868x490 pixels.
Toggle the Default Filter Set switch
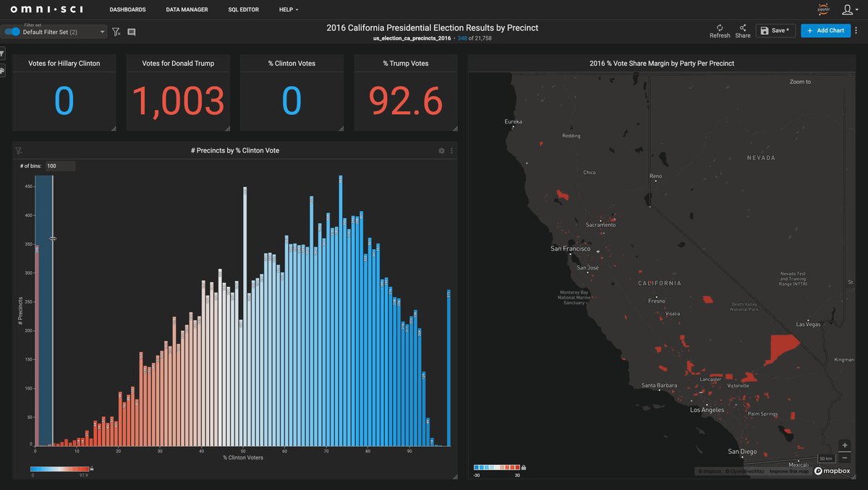click(x=12, y=32)
